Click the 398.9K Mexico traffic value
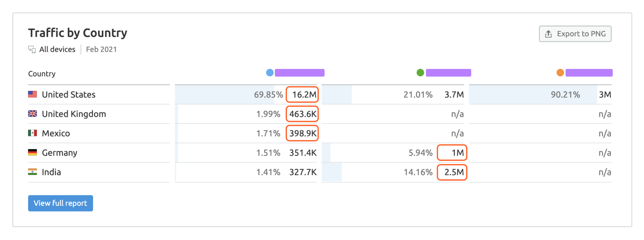Image resolution: width=644 pixels, height=240 pixels. tap(303, 133)
